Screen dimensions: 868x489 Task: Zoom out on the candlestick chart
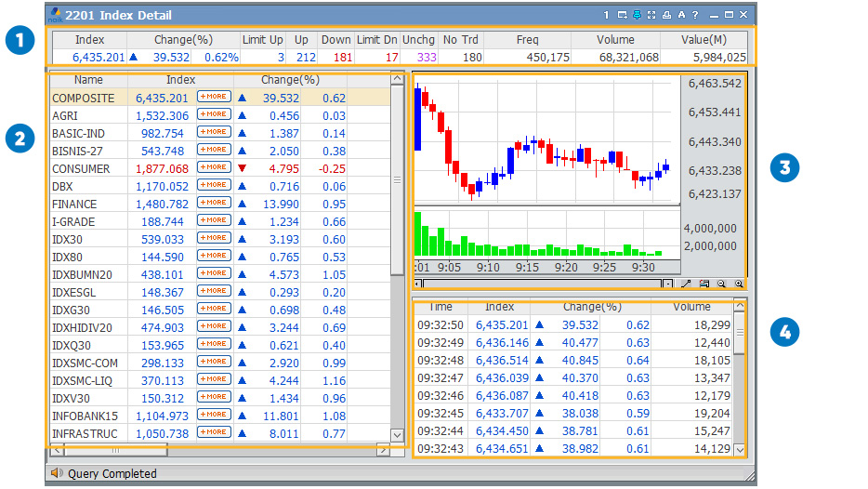pos(721,284)
